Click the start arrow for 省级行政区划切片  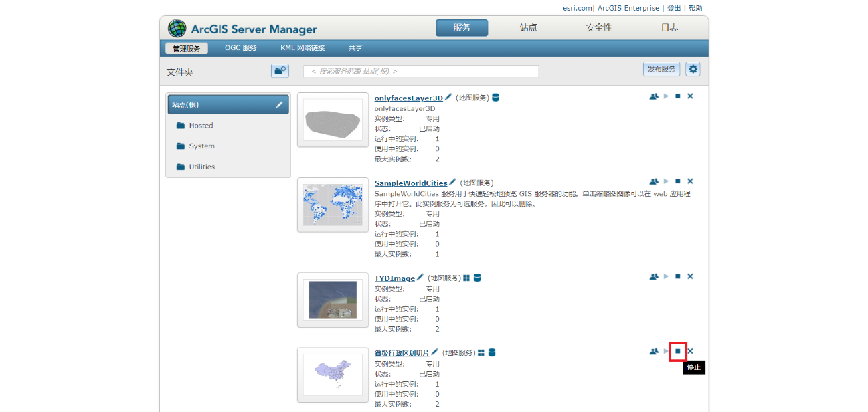666,351
